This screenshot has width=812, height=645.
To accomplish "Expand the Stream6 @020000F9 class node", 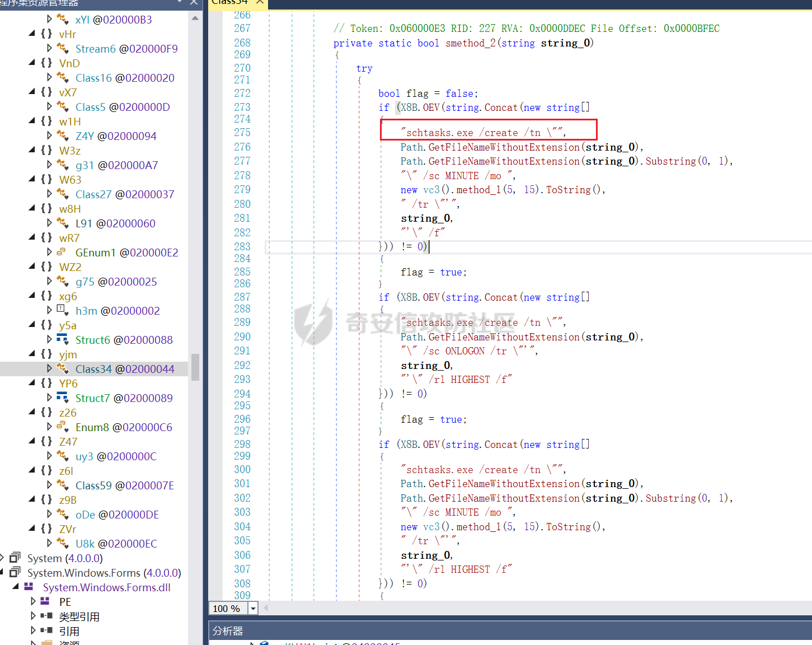I will click(x=49, y=48).
